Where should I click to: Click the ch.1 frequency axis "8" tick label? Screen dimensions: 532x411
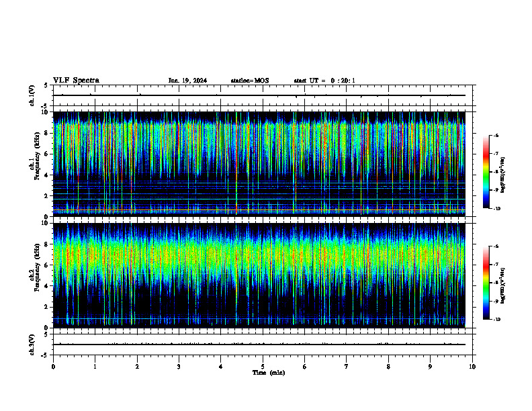[47, 133]
